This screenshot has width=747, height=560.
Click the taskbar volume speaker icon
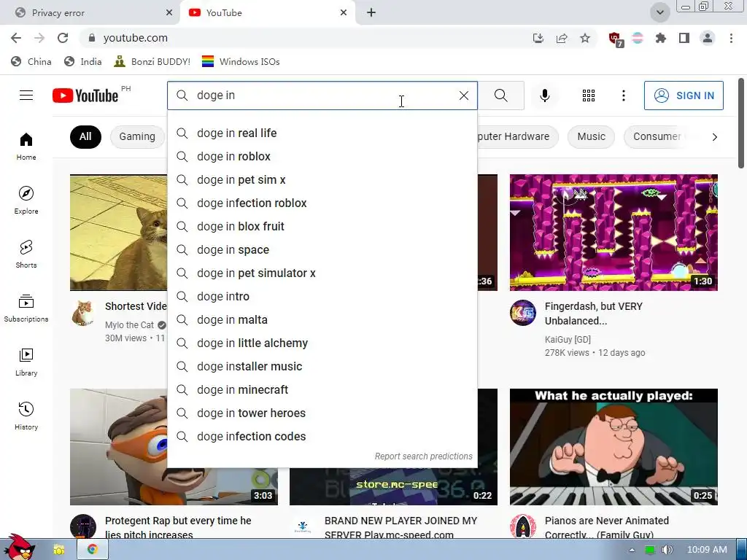[x=667, y=550]
